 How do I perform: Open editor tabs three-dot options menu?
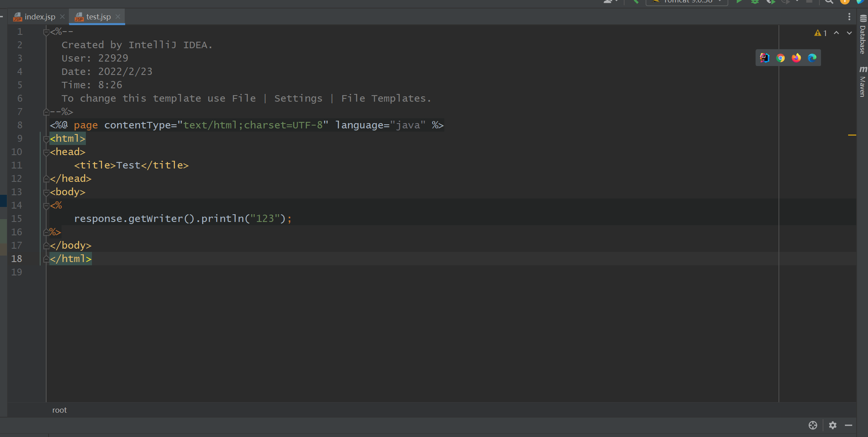[849, 17]
